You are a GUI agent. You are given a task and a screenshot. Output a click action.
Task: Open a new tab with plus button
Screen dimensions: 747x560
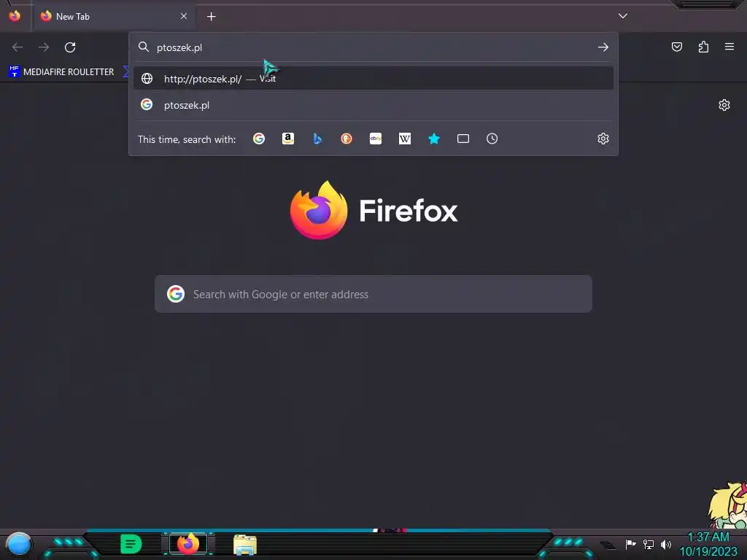pyautogui.click(x=211, y=17)
